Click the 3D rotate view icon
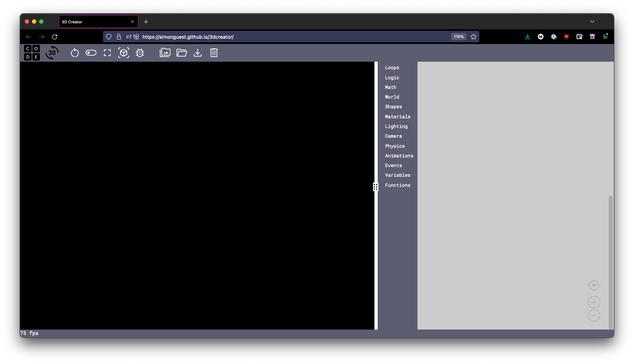 click(x=52, y=53)
